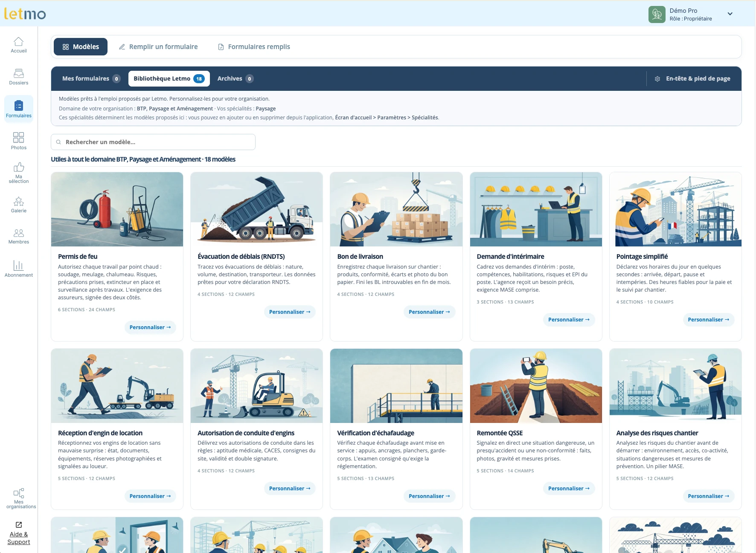Personnaliser the Vérification d'échafaudage template
The height and width of the screenshot is (553, 756).
[429, 496]
